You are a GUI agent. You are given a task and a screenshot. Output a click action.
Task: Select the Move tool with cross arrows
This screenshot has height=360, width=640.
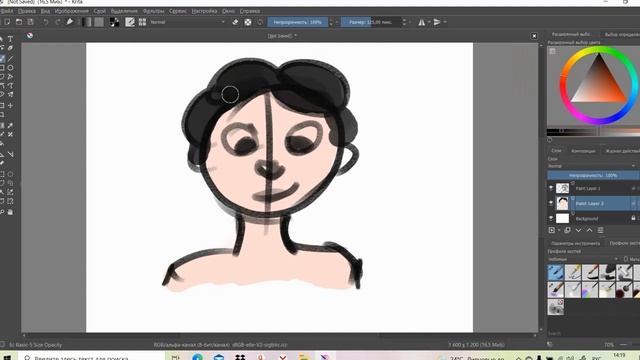tap(11, 105)
